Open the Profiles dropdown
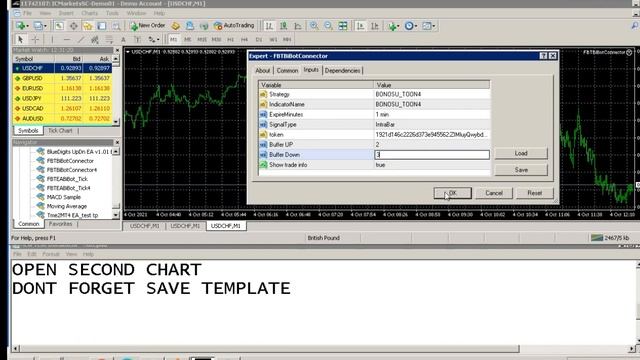The height and width of the screenshot is (360, 640). click(x=40, y=26)
